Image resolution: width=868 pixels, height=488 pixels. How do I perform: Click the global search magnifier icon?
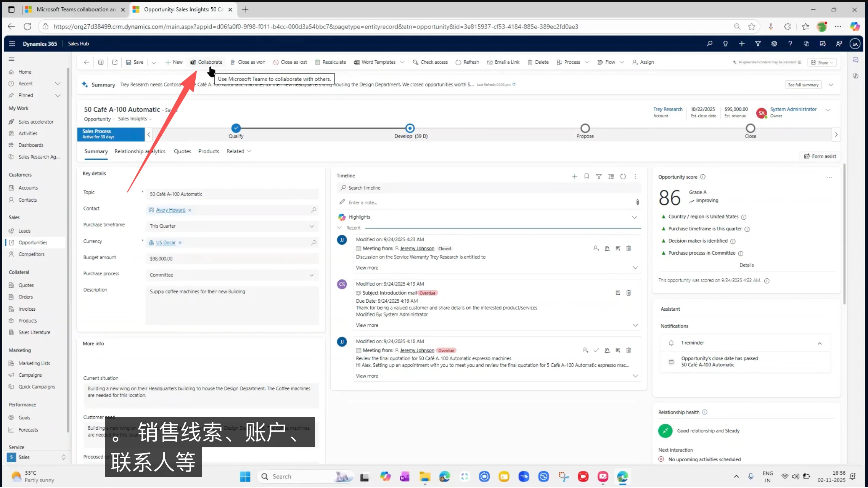(709, 43)
